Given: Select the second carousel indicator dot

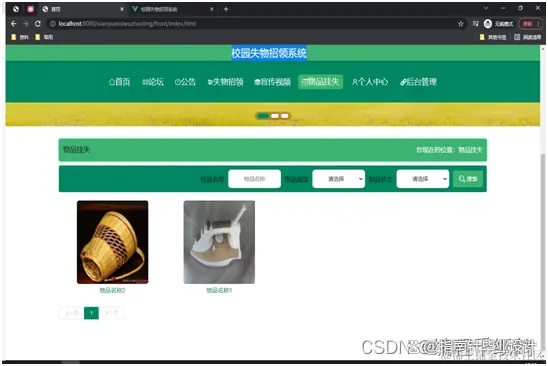Looking at the screenshot, I should pyautogui.click(x=275, y=116).
